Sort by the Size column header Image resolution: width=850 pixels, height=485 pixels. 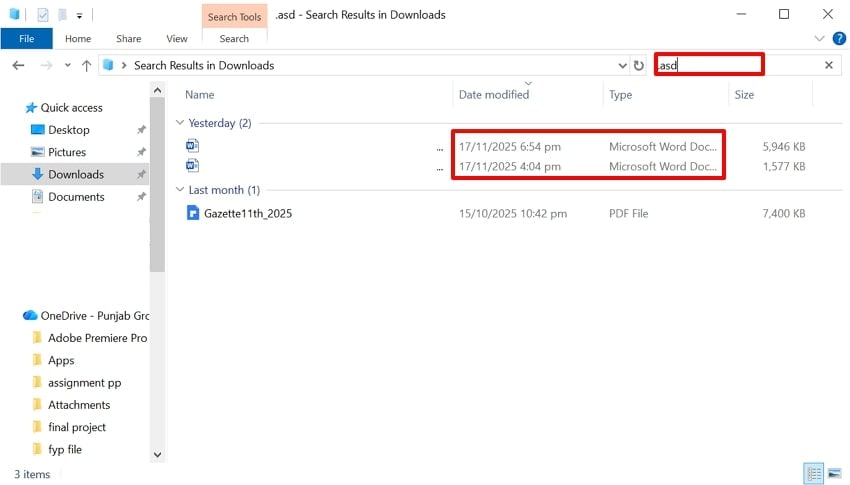pos(744,95)
